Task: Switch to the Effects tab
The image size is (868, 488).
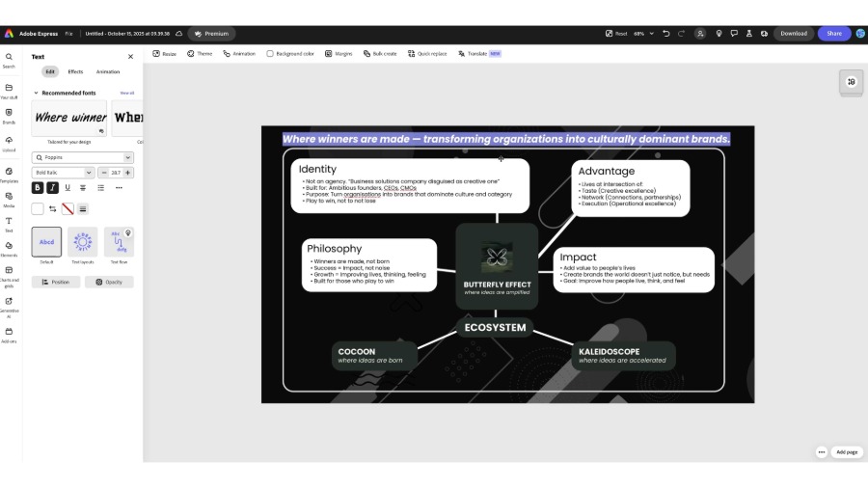Action: 75,72
